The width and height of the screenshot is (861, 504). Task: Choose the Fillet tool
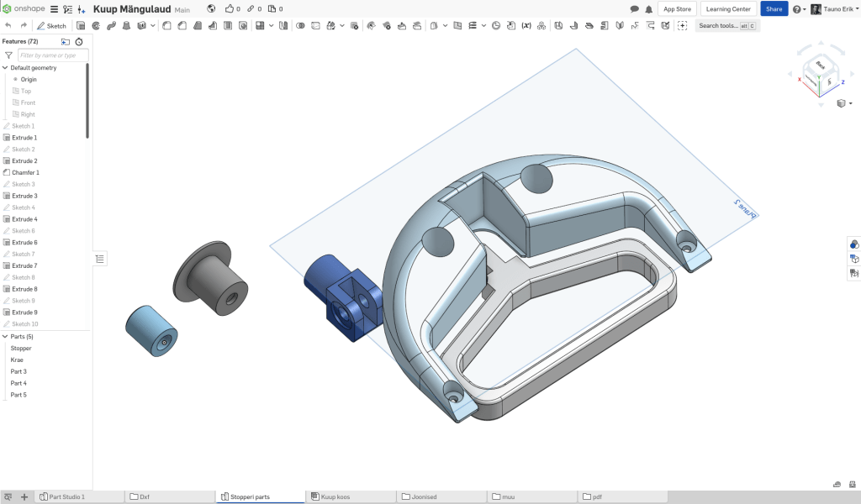click(166, 25)
